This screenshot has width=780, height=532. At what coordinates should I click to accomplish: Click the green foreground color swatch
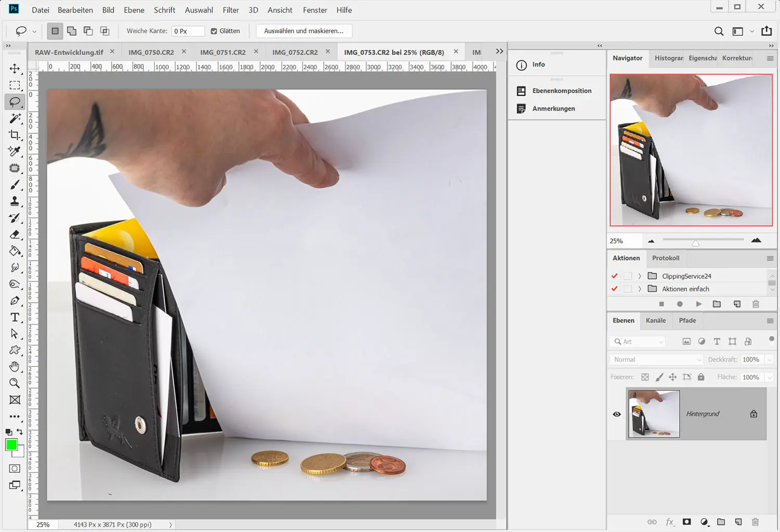click(x=11, y=445)
